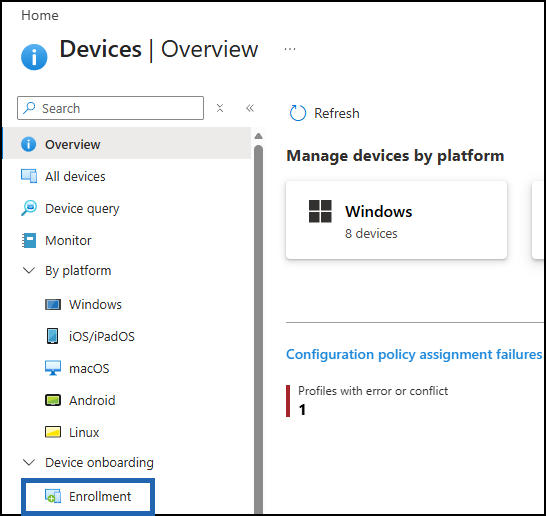Collapse the Device onboarding section chevron

pos(29,462)
